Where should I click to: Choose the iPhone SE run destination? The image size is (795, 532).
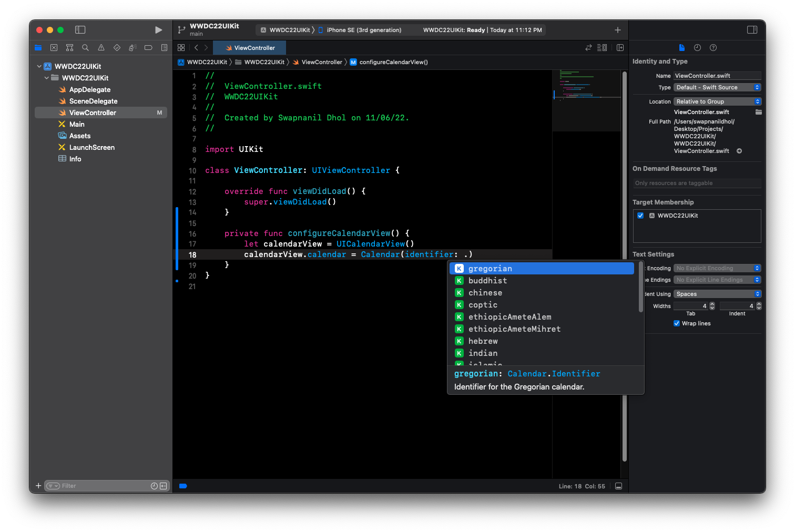360,30
